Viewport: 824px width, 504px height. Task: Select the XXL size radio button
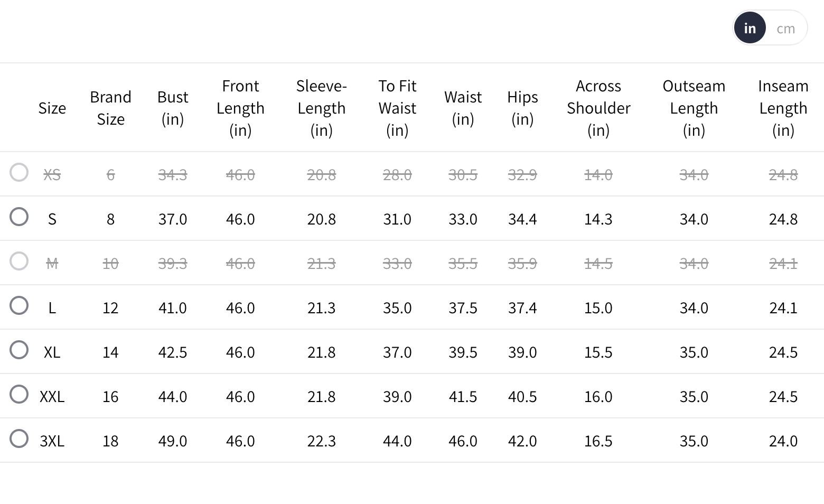(19, 394)
